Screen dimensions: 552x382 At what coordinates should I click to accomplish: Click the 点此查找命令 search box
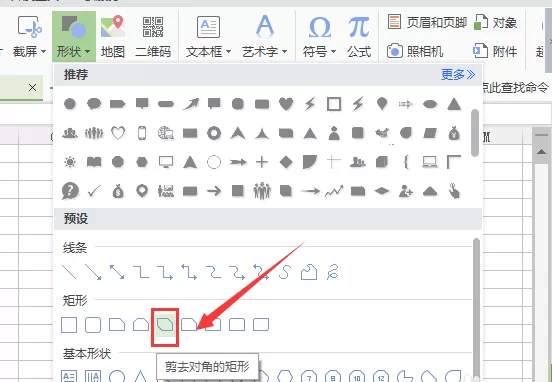pyautogui.click(x=516, y=87)
